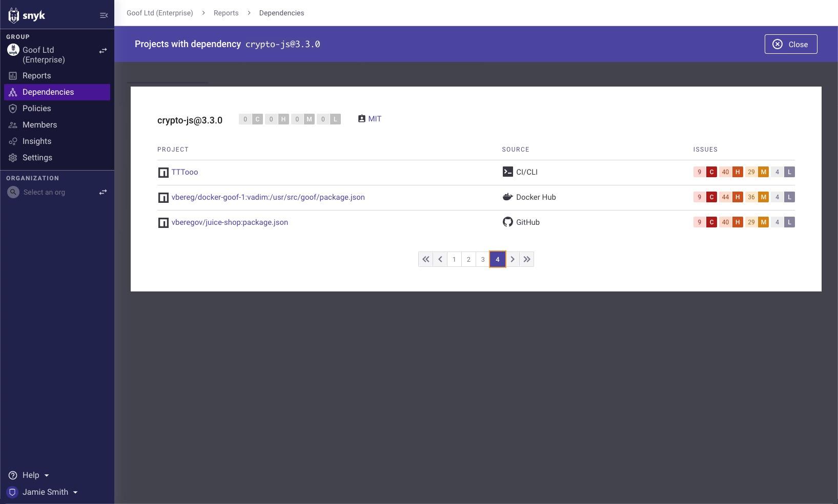
Task: Go to page 2
Action: (x=468, y=259)
